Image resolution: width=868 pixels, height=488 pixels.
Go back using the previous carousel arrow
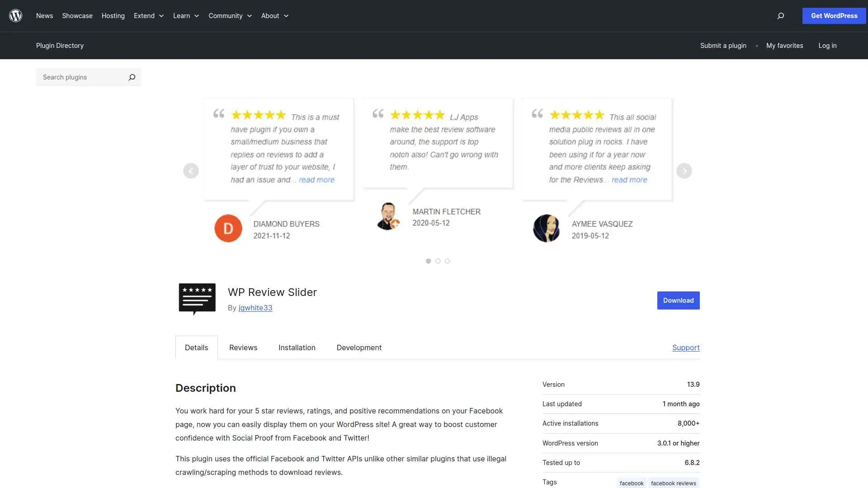[x=191, y=171]
